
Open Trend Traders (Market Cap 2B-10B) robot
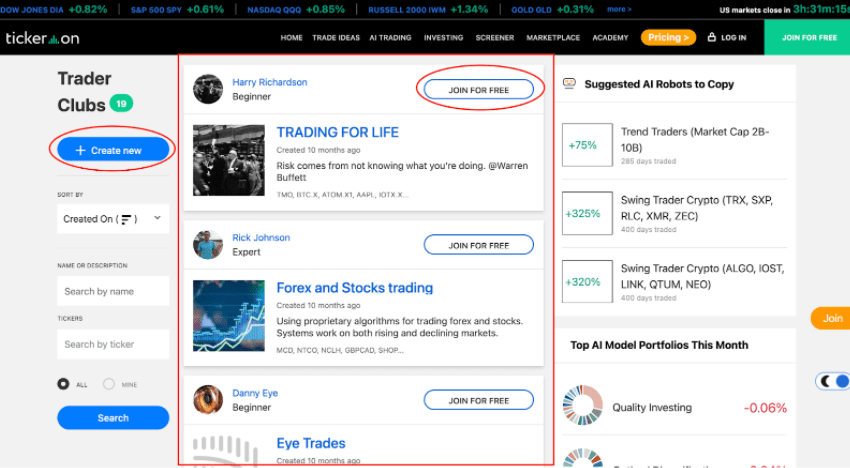click(x=695, y=139)
